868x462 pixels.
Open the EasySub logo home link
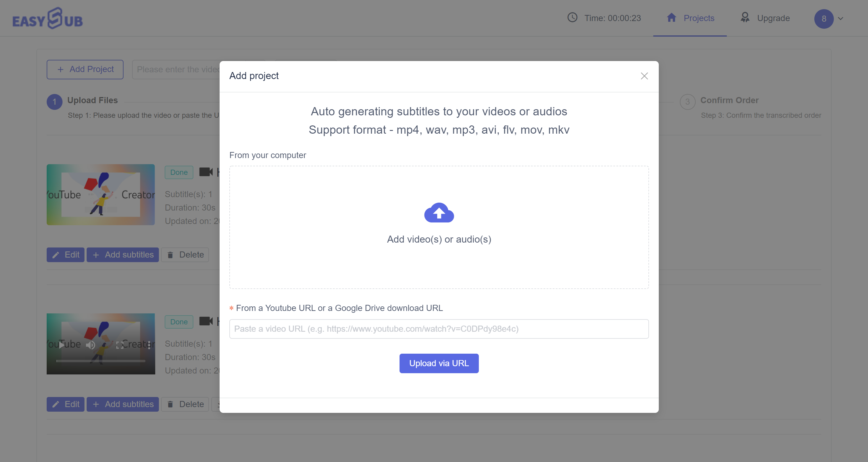tap(48, 18)
